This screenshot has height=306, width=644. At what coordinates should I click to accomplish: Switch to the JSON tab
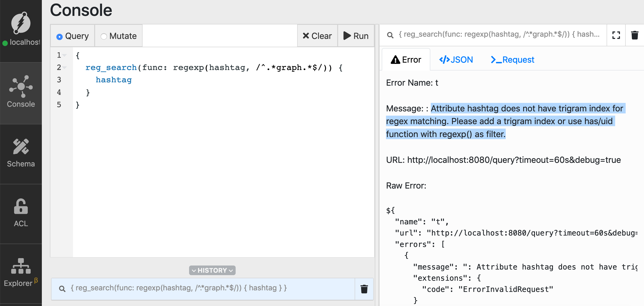456,60
